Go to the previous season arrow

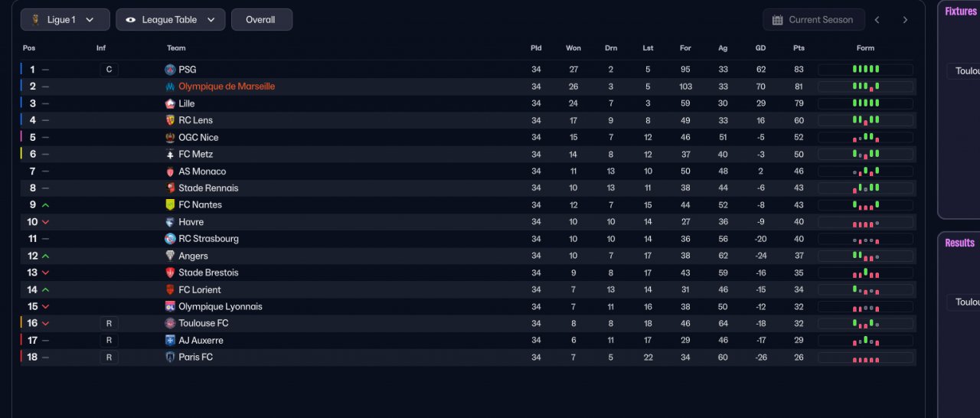tap(877, 20)
